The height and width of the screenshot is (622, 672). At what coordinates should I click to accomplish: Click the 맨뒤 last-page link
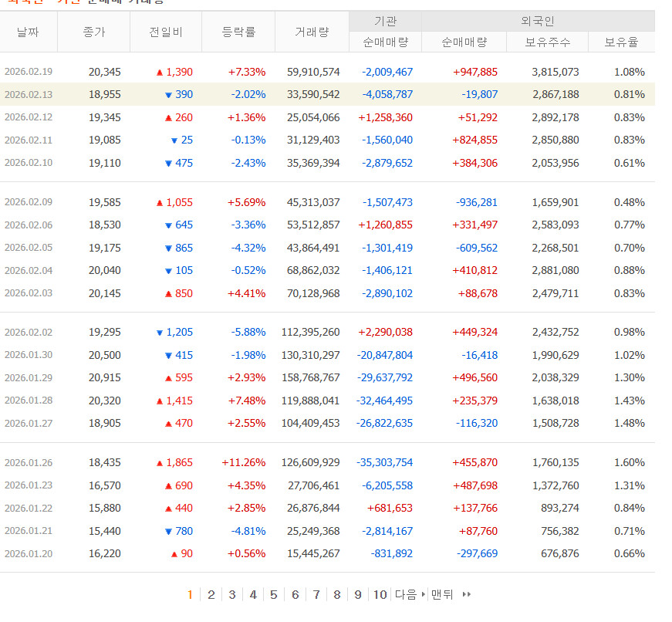coord(451,594)
